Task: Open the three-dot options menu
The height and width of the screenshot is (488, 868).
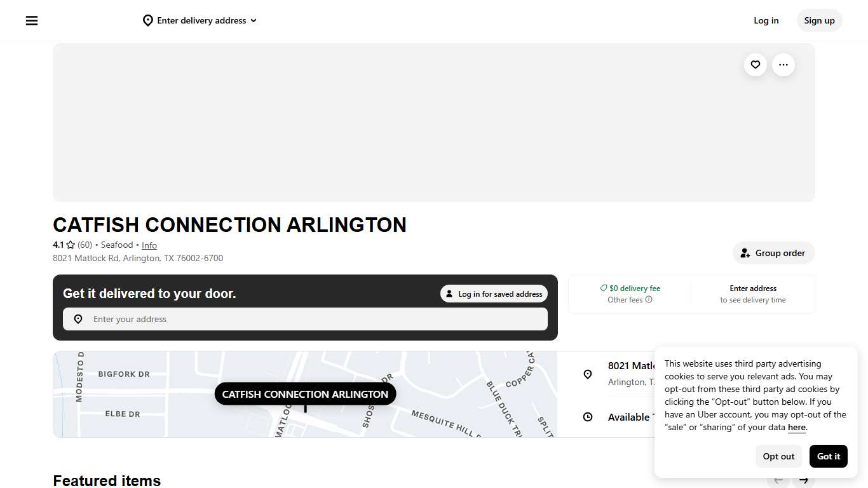Action: (x=783, y=64)
